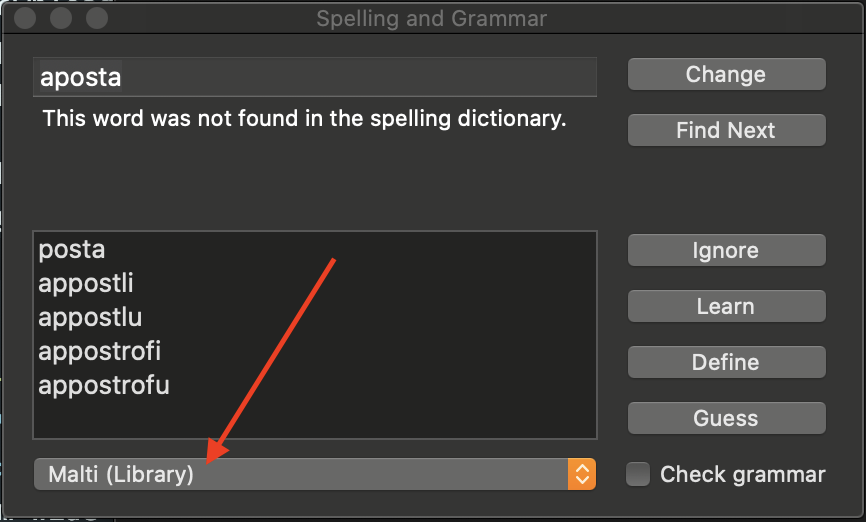Choose suggestion 'appostlu'
Screen dimensions: 866x522
click(x=90, y=318)
